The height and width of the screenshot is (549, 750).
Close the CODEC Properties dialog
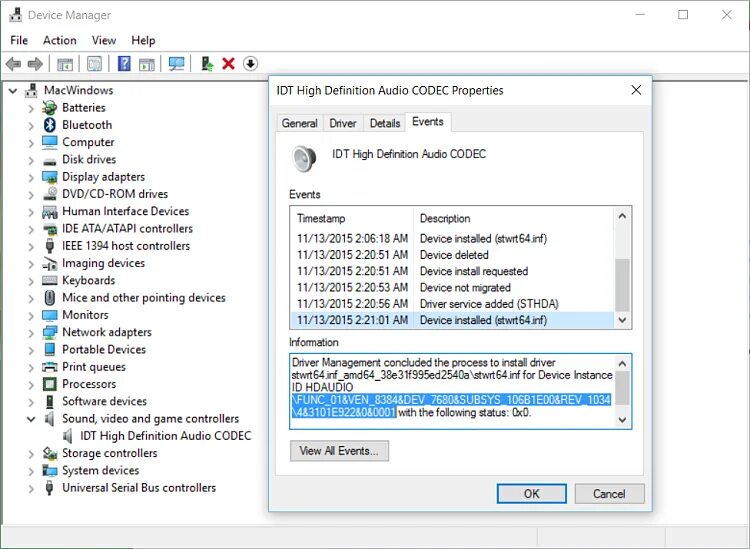[x=636, y=90]
